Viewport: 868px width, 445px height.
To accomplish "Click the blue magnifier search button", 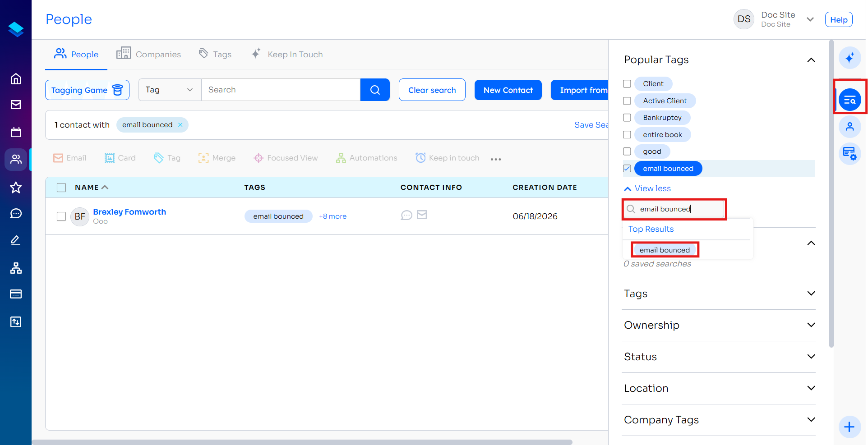I will pyautogui.click(x=375, y=90).
